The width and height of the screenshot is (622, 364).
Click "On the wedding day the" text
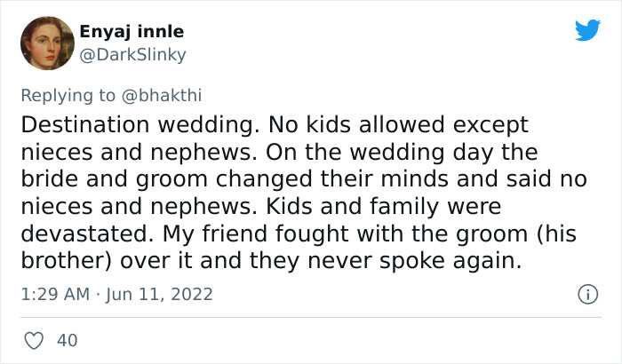pos(416,152)
